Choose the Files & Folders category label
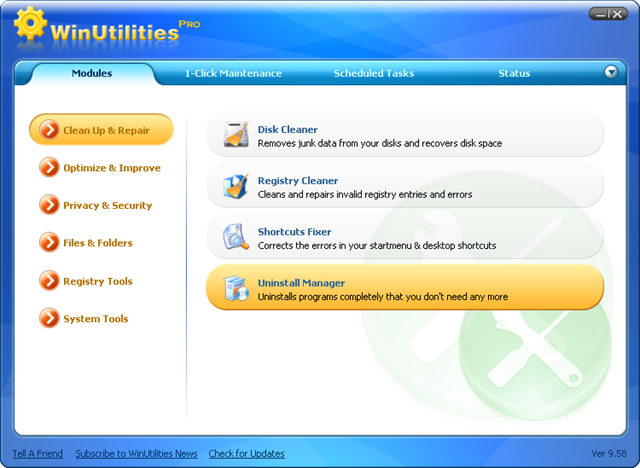This screenshot has height=468, width=640. pyautogui.click(x=98, y=243)
